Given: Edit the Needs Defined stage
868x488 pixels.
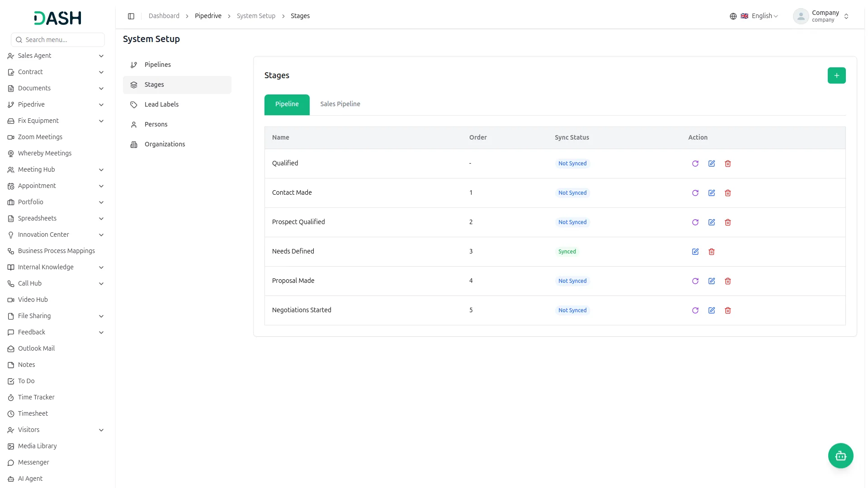Looking at the screenshot, I should (695, 252).
